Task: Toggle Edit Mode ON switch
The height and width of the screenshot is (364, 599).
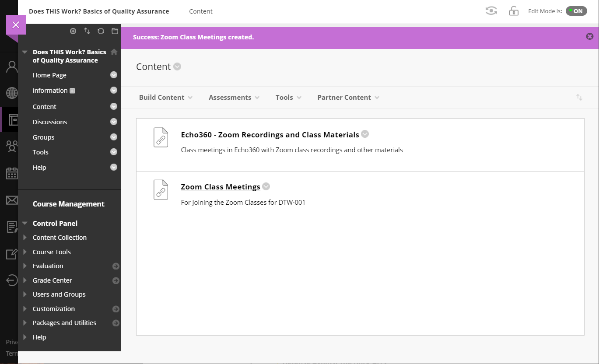Action: (576, 11)
